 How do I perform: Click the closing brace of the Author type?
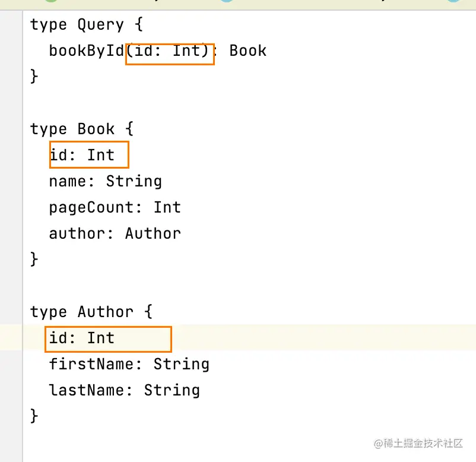34,416
